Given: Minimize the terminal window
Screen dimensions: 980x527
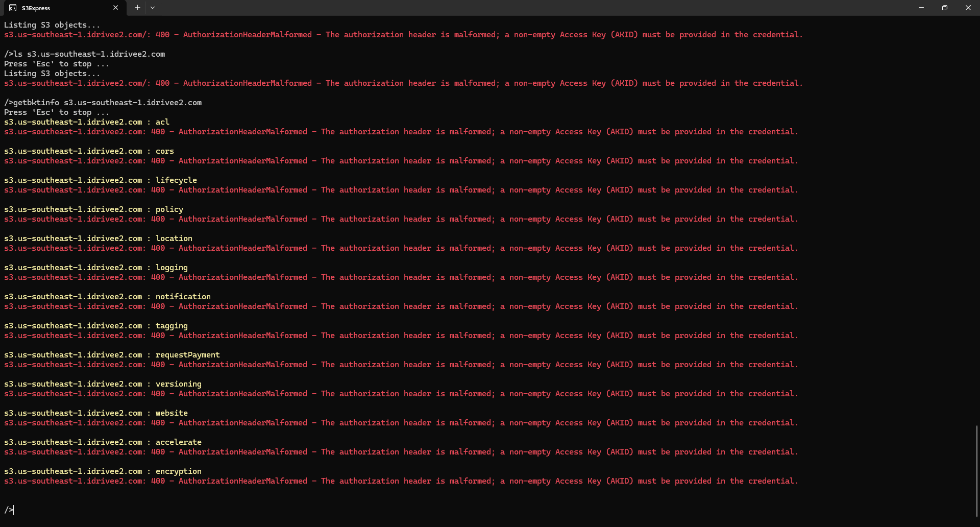Looking at the screenshot, I should pyautogui.click(x=921, y=8).
